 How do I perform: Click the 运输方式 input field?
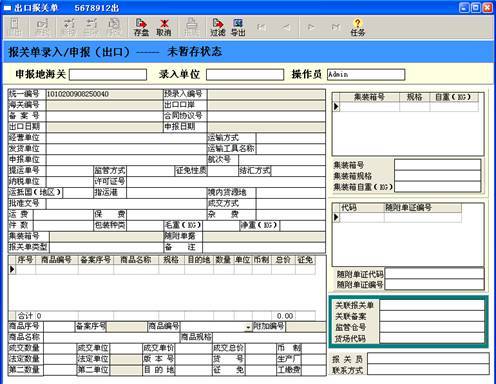pyautogui.click(x=291, y=138)
